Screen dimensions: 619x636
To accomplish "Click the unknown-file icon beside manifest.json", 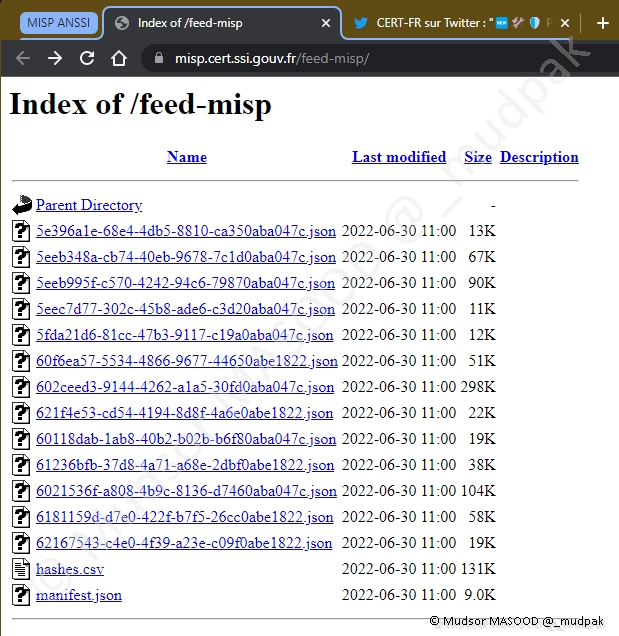I will pyautogui.click(x=22, y=595).
